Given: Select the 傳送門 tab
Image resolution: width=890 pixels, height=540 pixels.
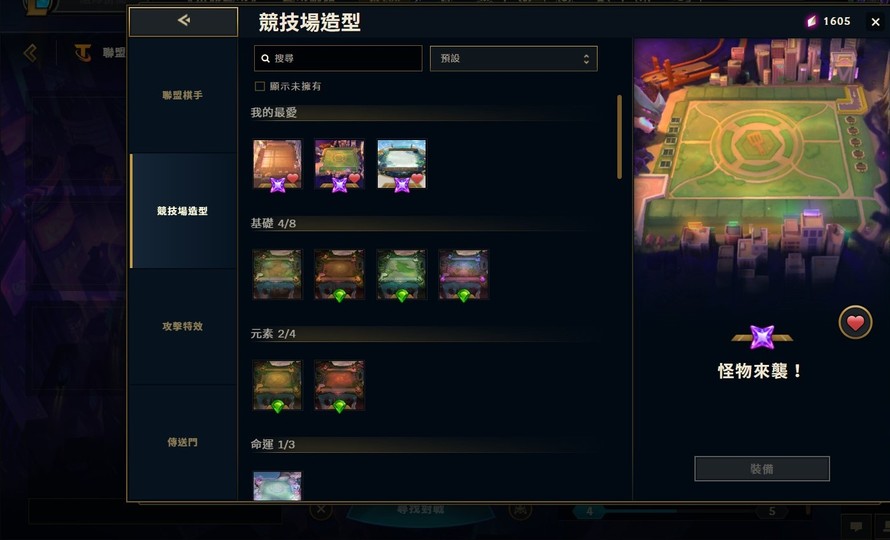Looking at the screenshot, I should [182, 442].
